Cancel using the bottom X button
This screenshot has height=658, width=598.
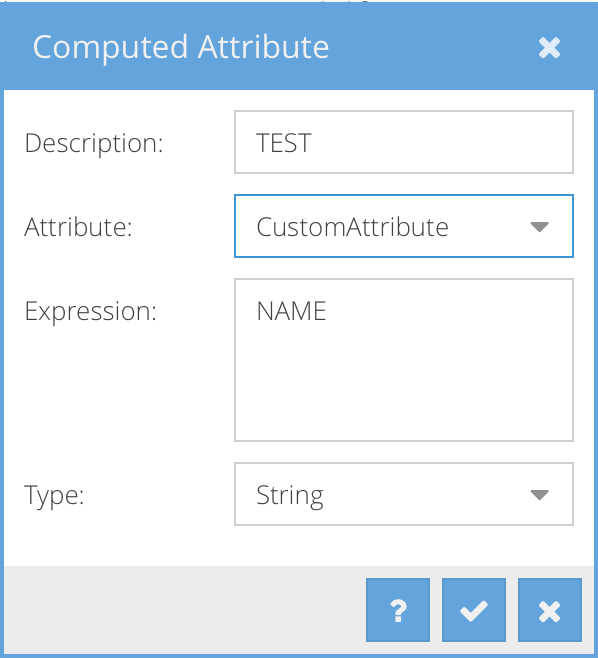tap(550, 610)
